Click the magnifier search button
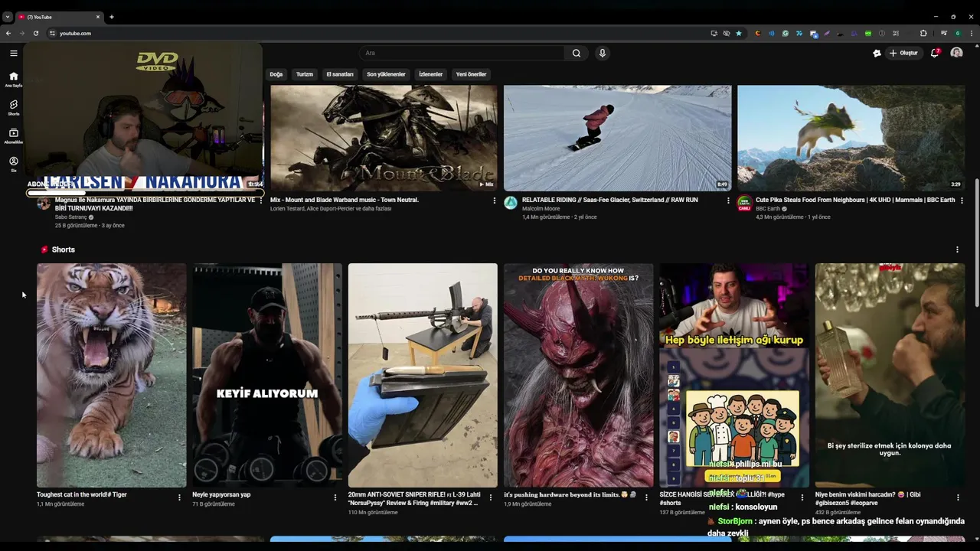The width and height of the screenshot is (980, 551). pos(577,53)
